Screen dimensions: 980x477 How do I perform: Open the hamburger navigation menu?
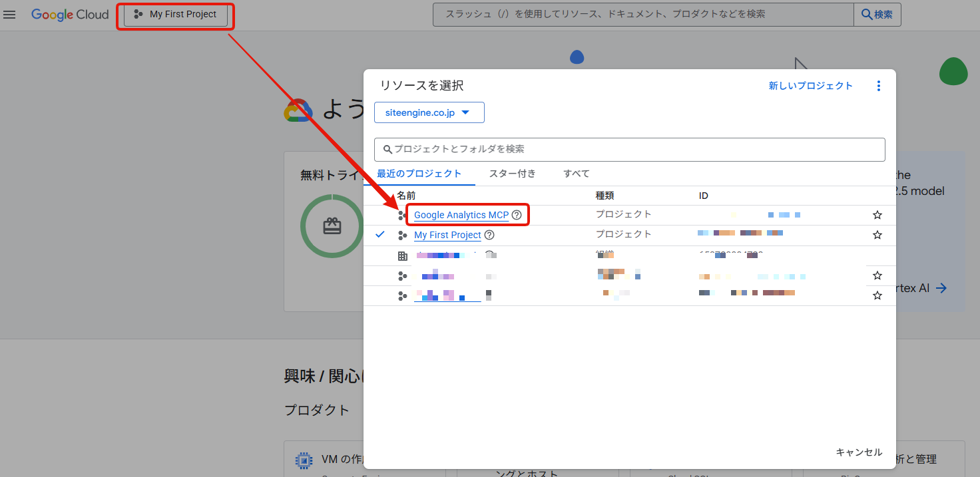pos(9,15)
